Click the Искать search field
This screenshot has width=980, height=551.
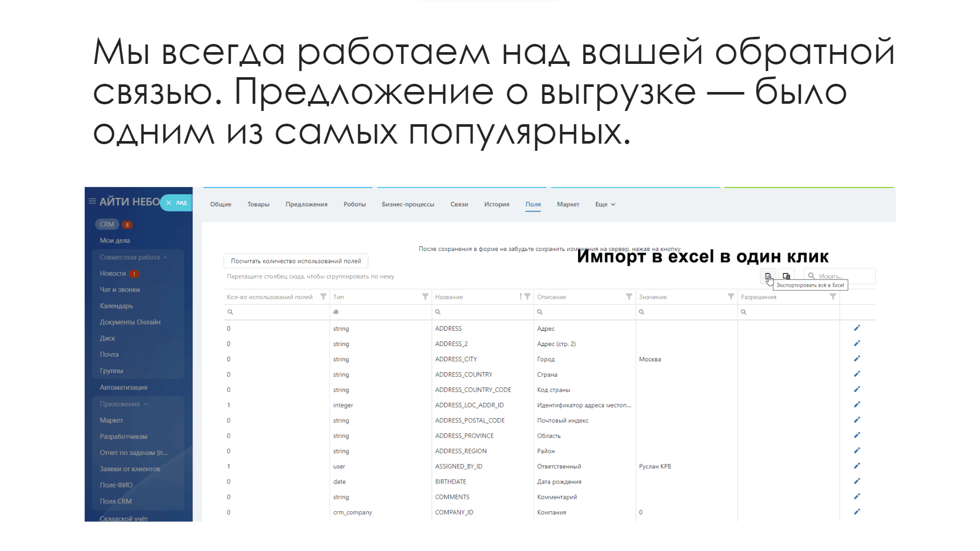coord(840,276)
